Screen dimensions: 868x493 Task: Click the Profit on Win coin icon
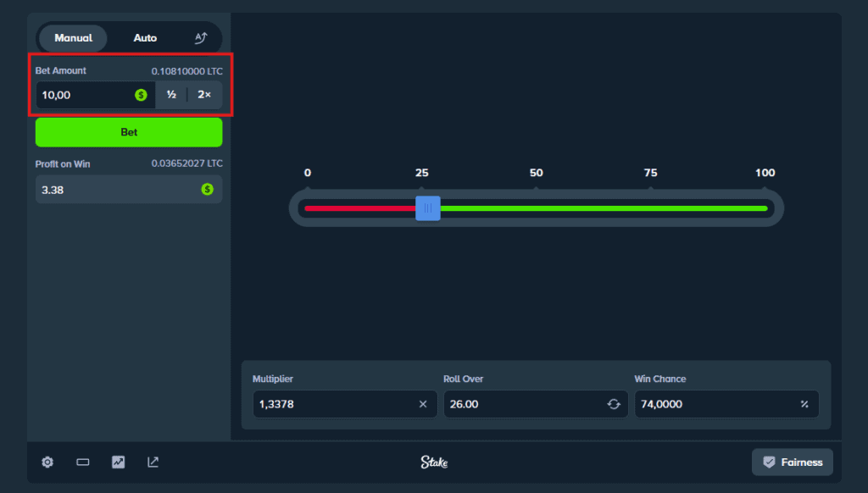(x=207, y=190)
